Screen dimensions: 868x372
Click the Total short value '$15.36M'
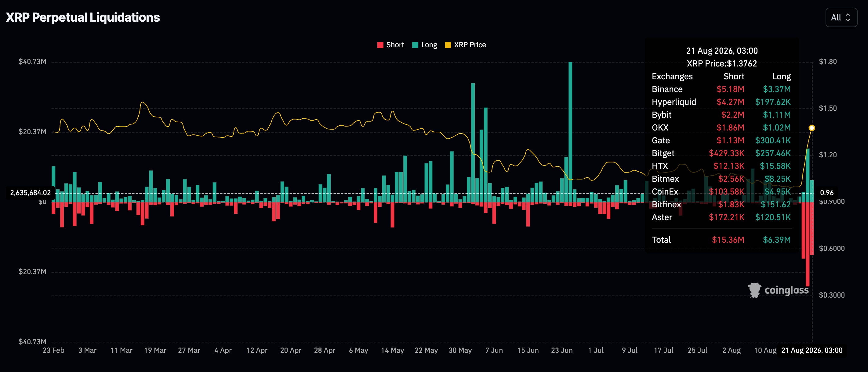click(x=728, y=240)
